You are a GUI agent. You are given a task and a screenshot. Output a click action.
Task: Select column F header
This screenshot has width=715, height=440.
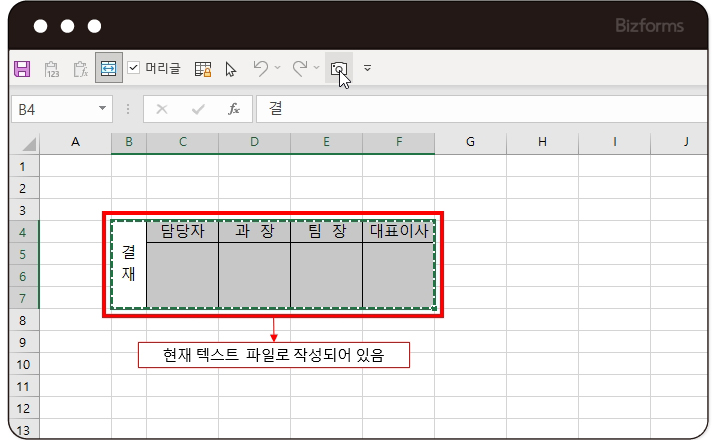[399, 142]
